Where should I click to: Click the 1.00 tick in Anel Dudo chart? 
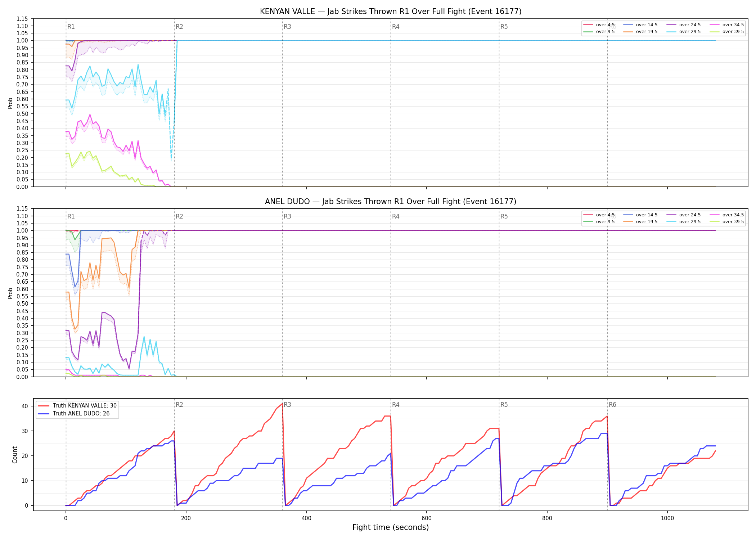click(22, 231)
